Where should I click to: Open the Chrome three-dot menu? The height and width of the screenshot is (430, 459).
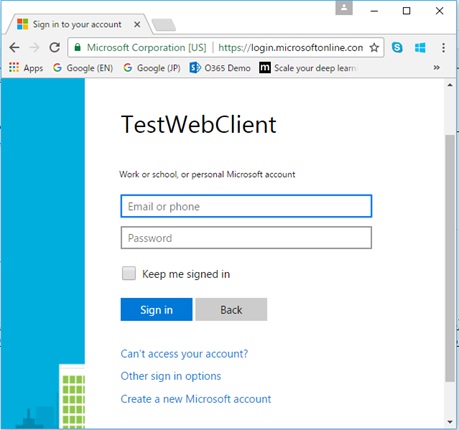443,48
